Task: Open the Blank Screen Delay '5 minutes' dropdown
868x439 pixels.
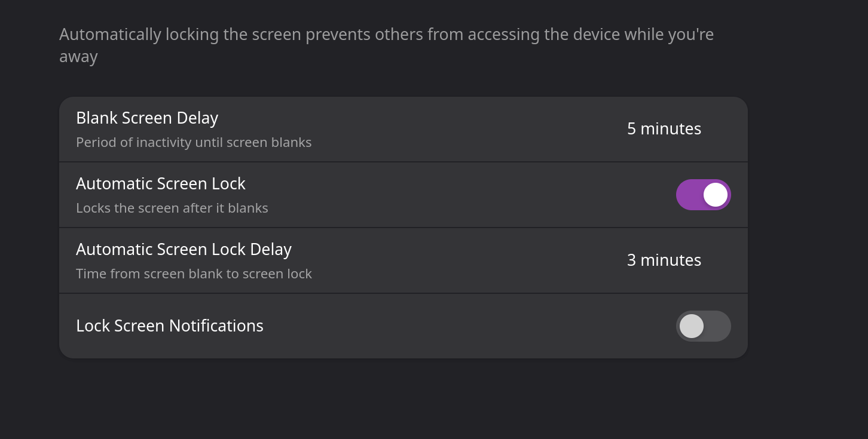Action: (x=664, y=129)
